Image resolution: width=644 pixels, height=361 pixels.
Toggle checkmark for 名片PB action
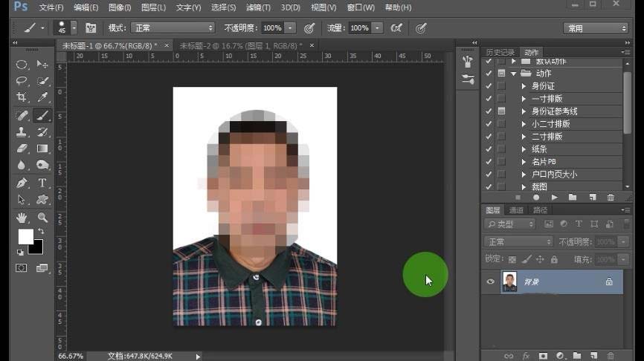point(489,162)
